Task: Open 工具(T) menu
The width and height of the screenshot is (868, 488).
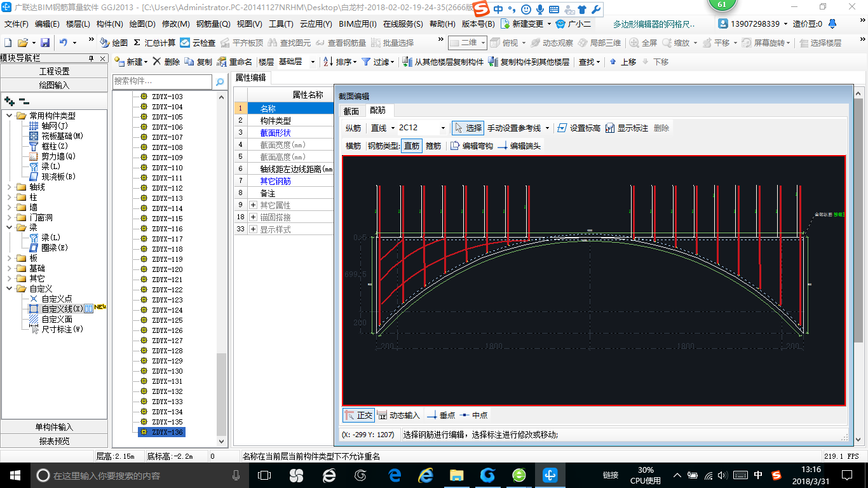Action: coord(281,24)
